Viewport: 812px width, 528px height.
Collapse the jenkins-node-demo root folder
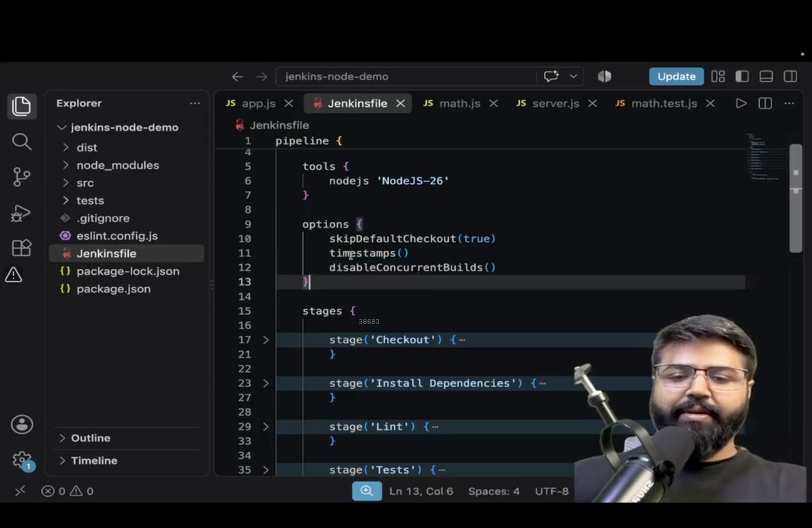pos(62,127)
